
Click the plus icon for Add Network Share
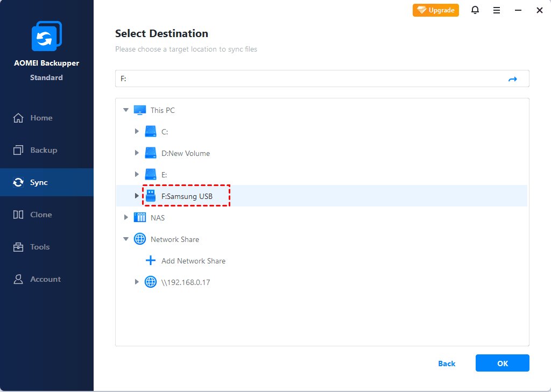click(151, 261)
